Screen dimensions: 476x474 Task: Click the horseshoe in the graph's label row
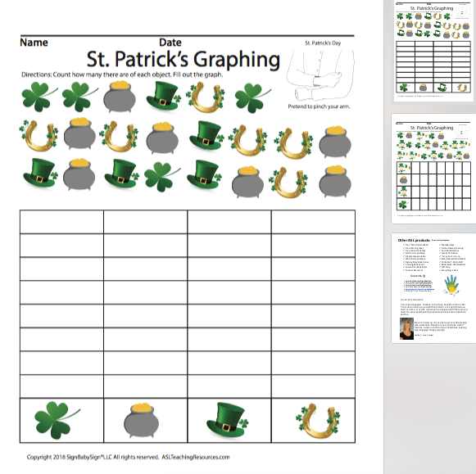[x=318, y=420]
